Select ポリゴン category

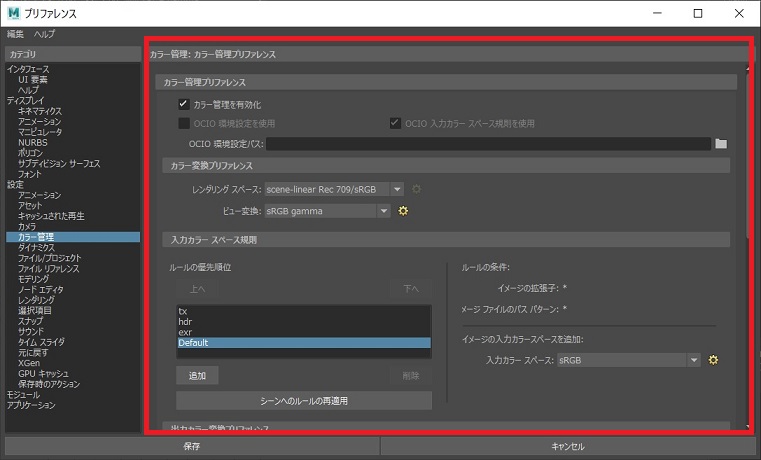(30, 153)
